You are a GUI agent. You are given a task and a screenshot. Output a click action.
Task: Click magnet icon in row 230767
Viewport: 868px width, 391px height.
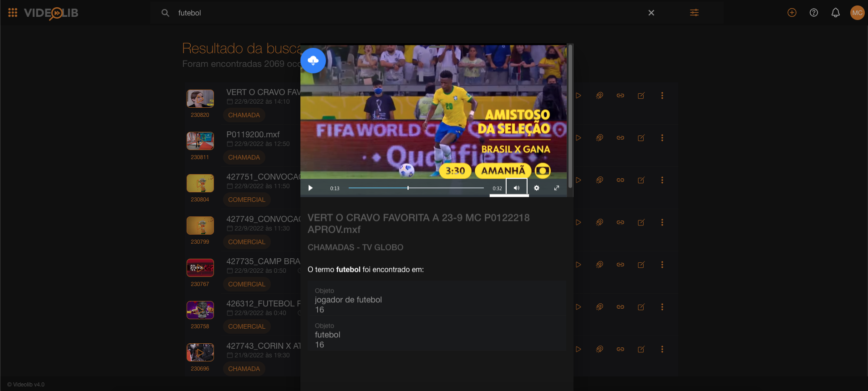[x=599, y=265]
